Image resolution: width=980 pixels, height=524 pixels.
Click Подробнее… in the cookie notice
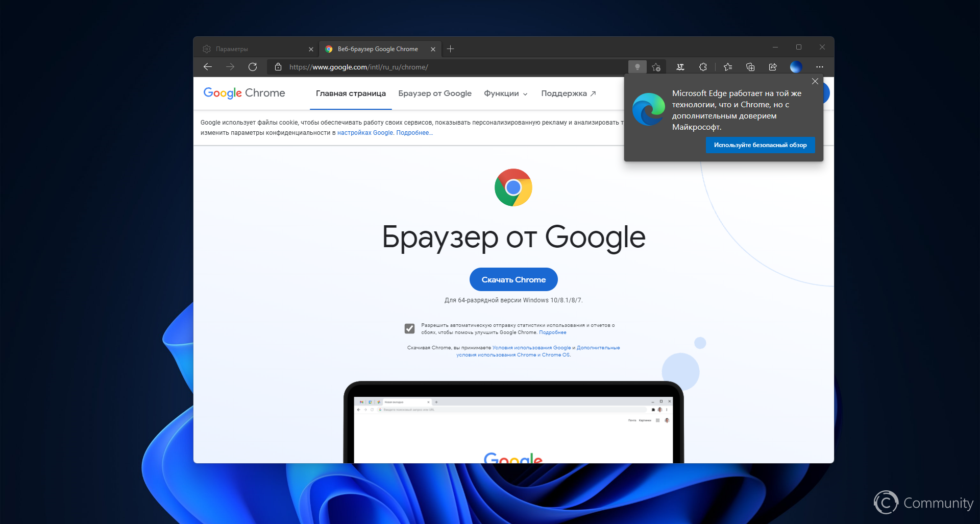[414, 133]
